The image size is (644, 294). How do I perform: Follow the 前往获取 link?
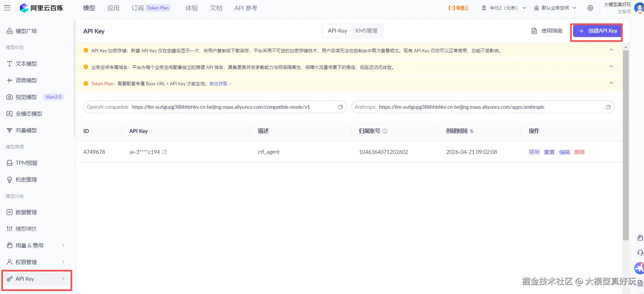point(220,84)
